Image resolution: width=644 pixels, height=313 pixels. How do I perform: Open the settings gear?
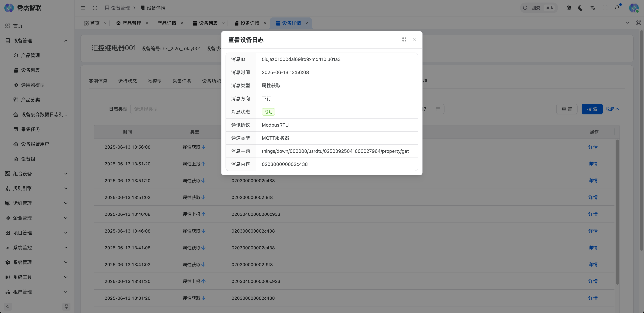pyautogui.click(x=569, y=8)
